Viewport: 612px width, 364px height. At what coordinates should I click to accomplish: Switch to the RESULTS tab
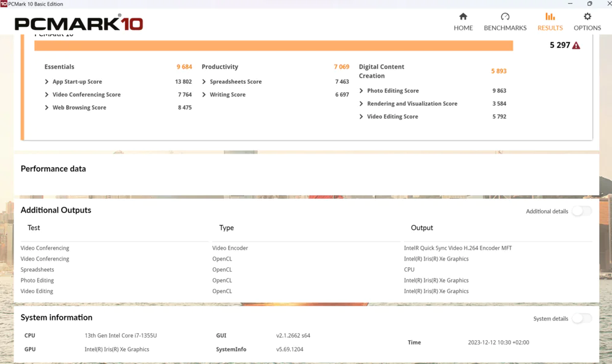(x=550, y=22)
